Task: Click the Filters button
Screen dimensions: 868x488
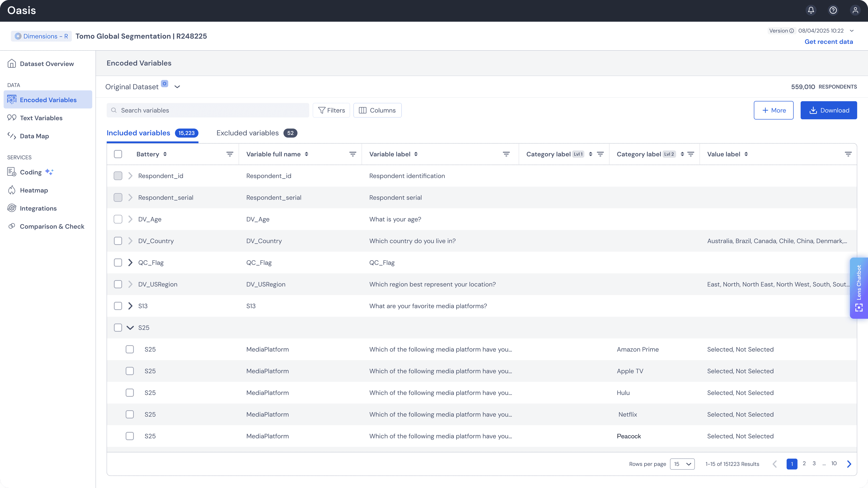Action: click(332, 110)
